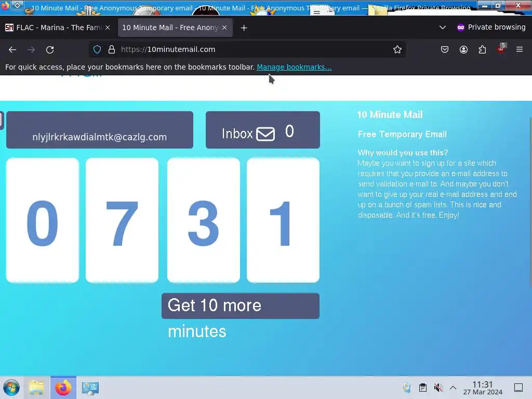Click the Why would you use this? text

(403, 153)
